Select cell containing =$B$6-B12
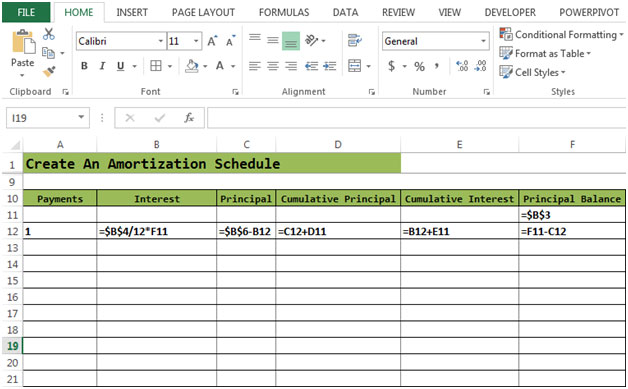 pos(246,231)
